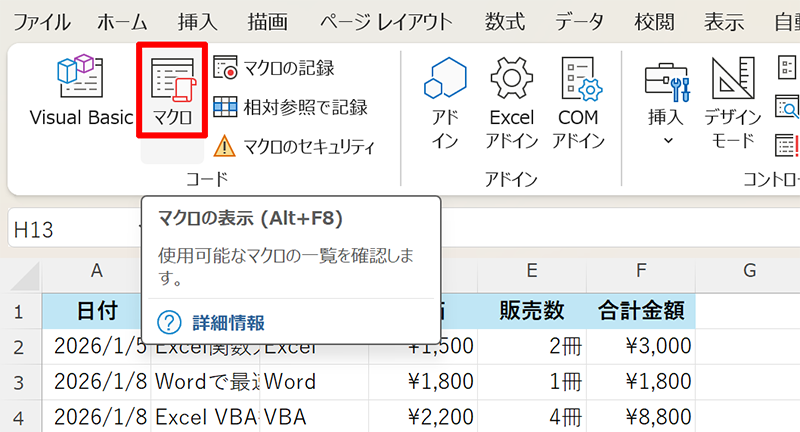Start マクロの記録 (Record Macro)
Viewport: 800px width, 432px height.
(274, 68)
